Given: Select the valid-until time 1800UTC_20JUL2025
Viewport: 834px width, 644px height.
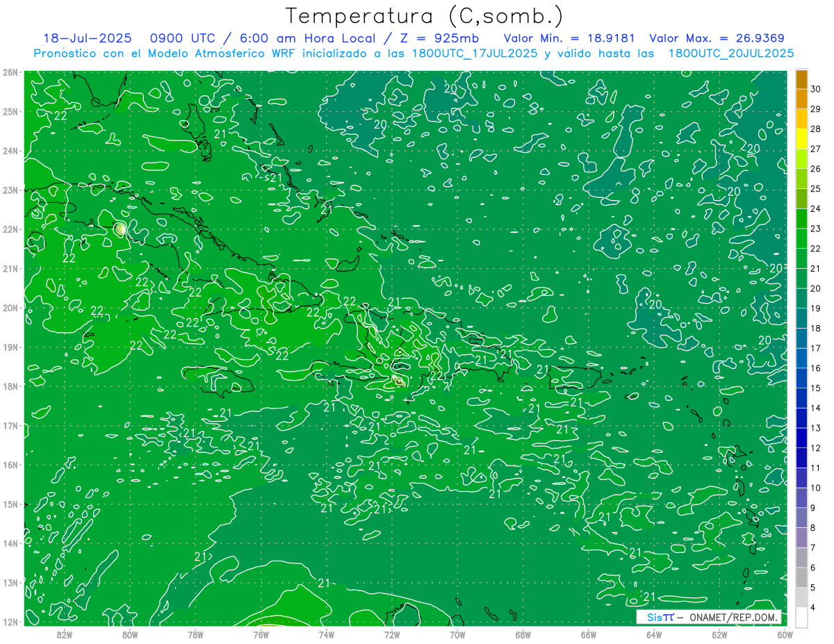Looking at the screenshot, I should pyautogui.click(x=731, y=53).
